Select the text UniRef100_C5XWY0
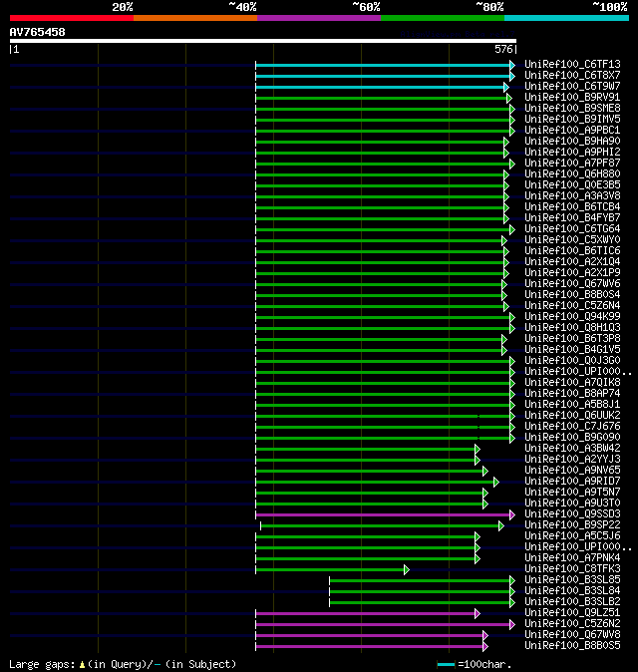The image size is (638, 672). point(572,239)
